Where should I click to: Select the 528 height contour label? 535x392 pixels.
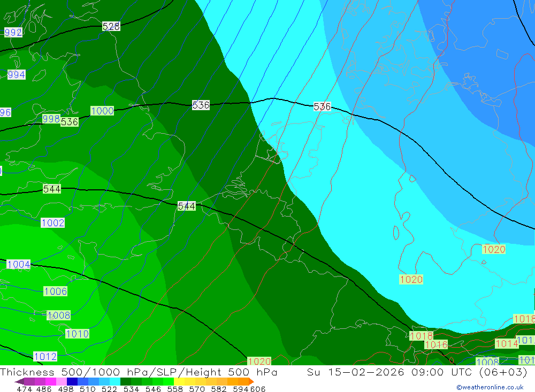click(111, 26)
